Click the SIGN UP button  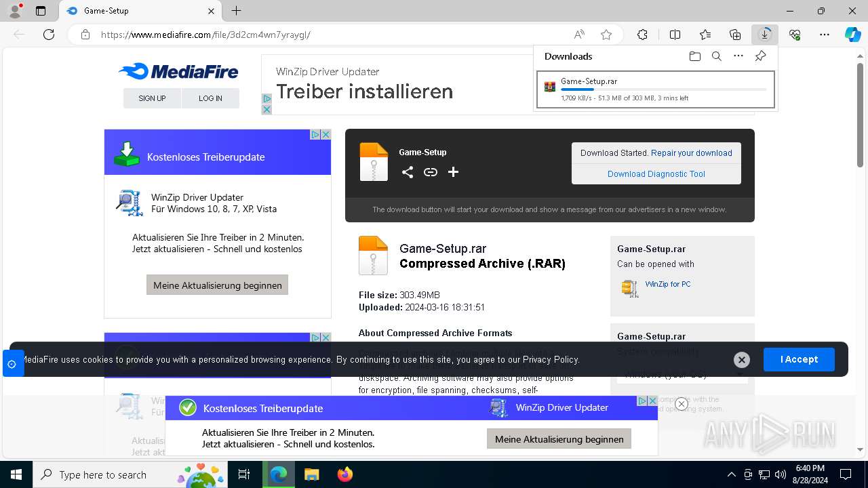tap(152, 98)
